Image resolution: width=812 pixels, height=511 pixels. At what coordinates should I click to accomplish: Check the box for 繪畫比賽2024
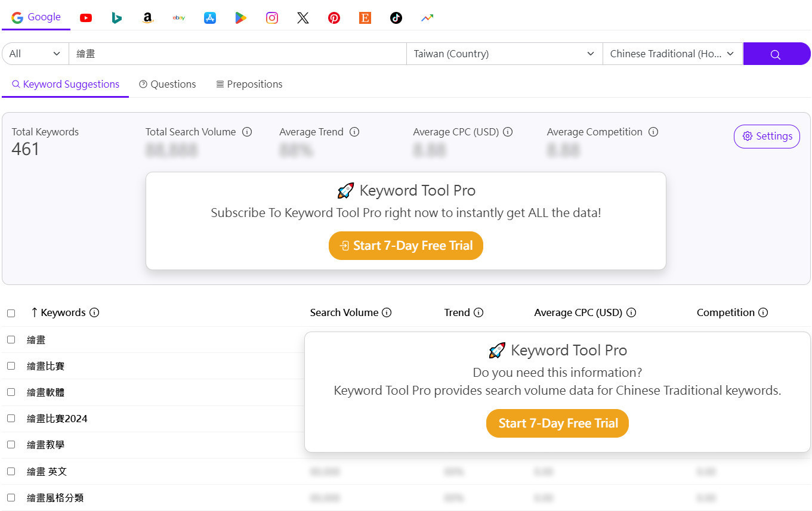[11, 418]
